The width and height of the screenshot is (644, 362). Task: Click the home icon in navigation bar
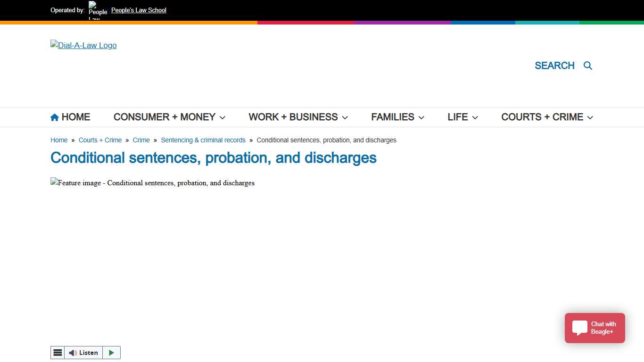pyautogui.click(x=55, y=117)
